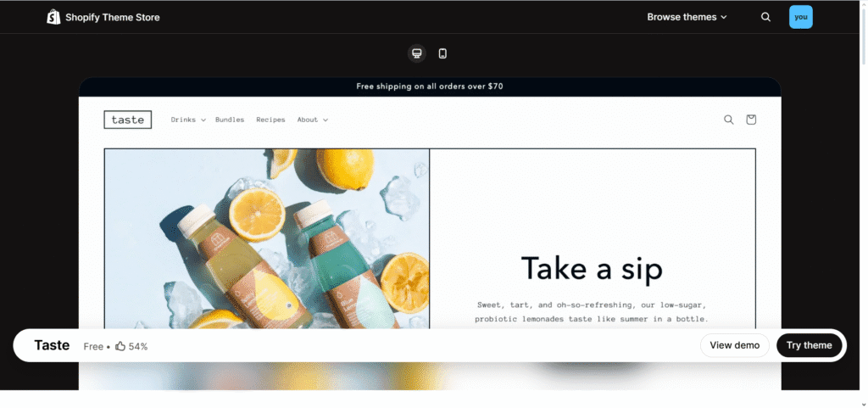Expand the Drinks menu chevron
The height and width of the screenshot is (408, 868).
[x=203, y=120]
